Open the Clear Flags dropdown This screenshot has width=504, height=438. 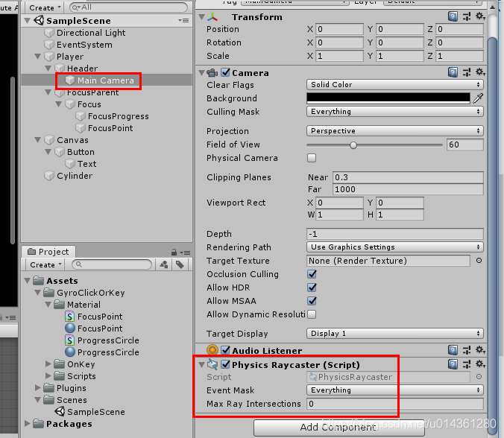click(x=394, y=84)
